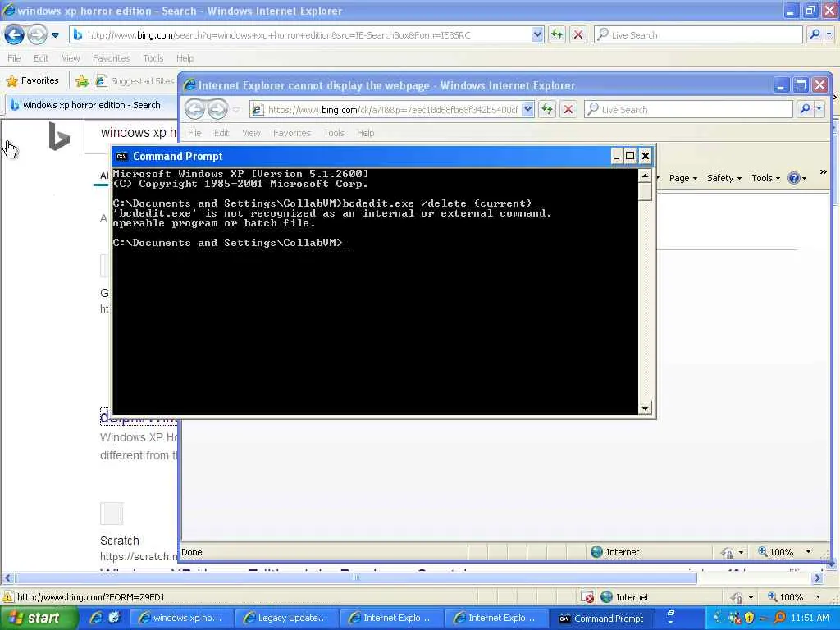
Task: Refresh the 'cannot display the webpage' window
Action: click(x=547, y=109)
